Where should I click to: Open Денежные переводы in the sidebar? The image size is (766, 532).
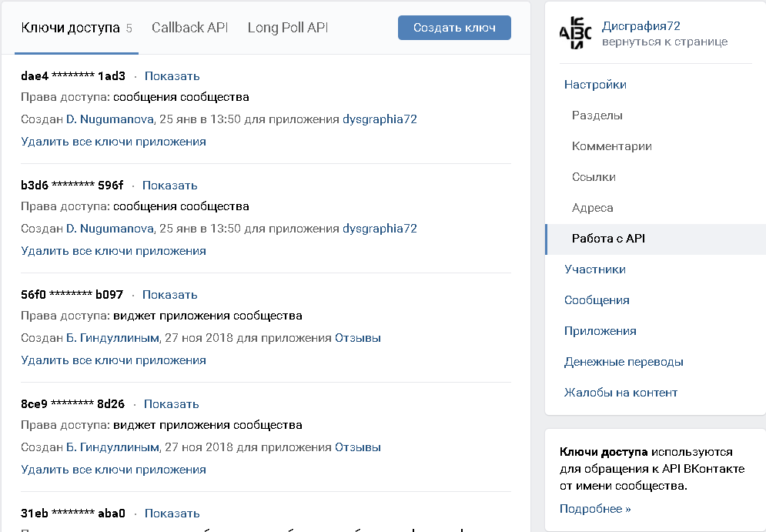[624, 362]
